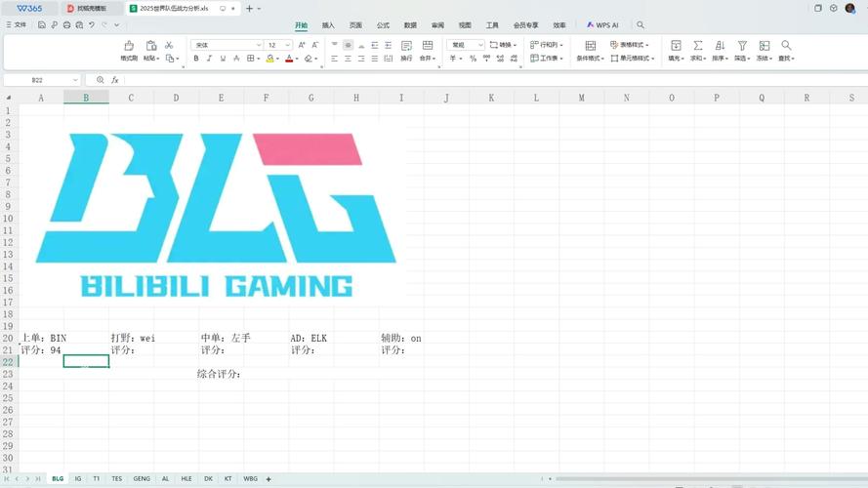
Task: Click the red font color swatch
Action: 289,59
